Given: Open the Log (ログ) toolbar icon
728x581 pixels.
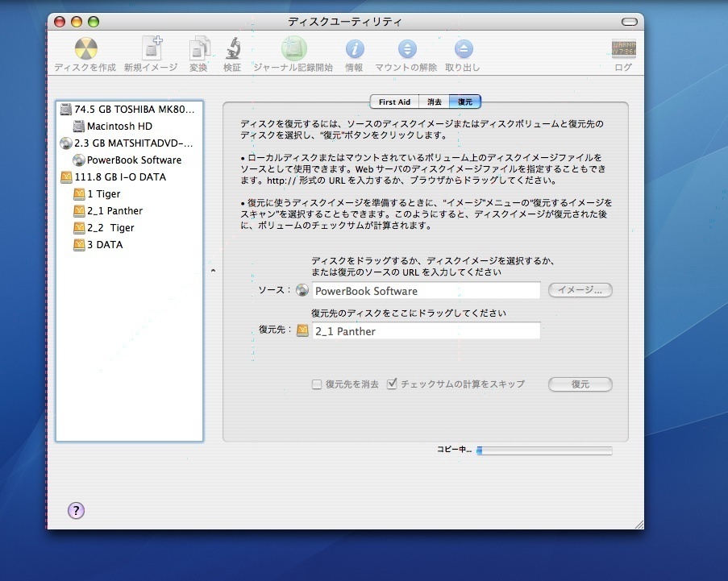Looking at the screenshot, I should click(623, 48).
